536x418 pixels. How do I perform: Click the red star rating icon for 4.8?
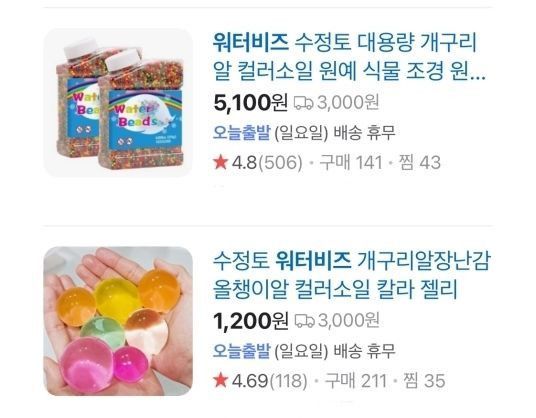coord(220,162)
